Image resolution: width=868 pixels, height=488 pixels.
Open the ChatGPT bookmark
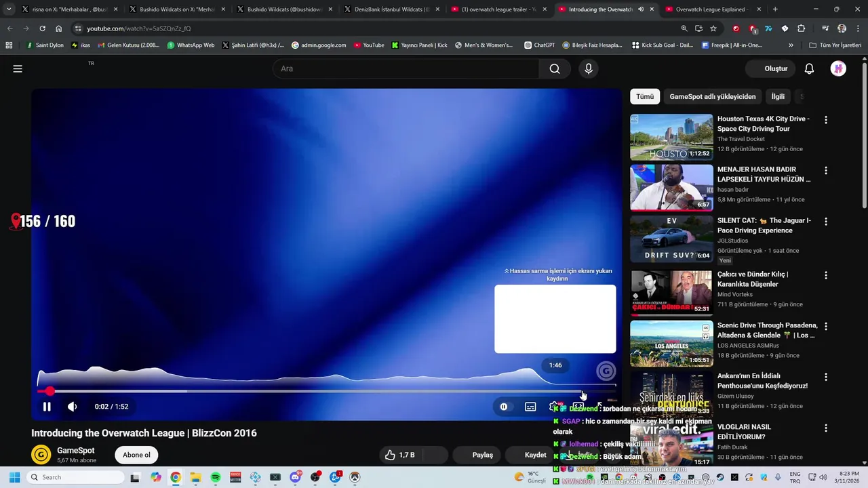(540, 45)
